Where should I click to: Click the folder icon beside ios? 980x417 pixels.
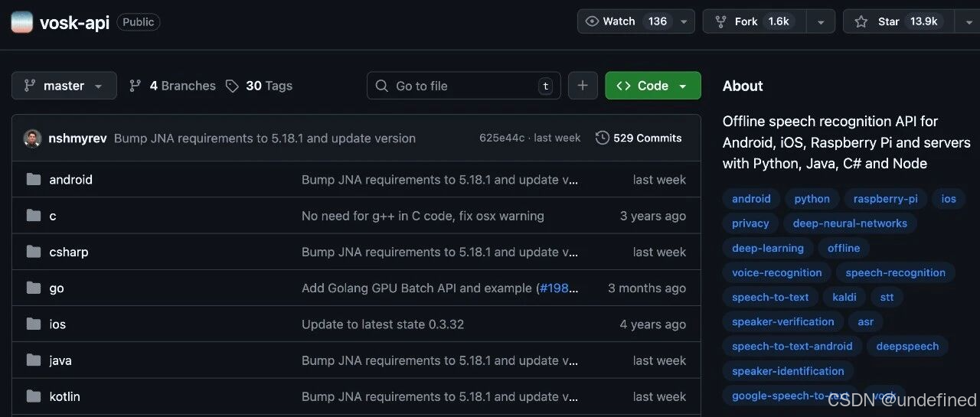click(33, 324)
